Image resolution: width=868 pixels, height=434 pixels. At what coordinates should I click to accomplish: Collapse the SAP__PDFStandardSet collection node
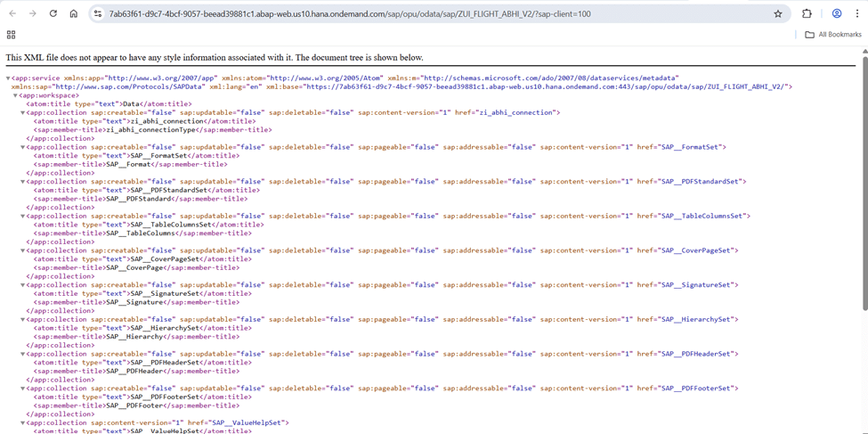[23, 182]
